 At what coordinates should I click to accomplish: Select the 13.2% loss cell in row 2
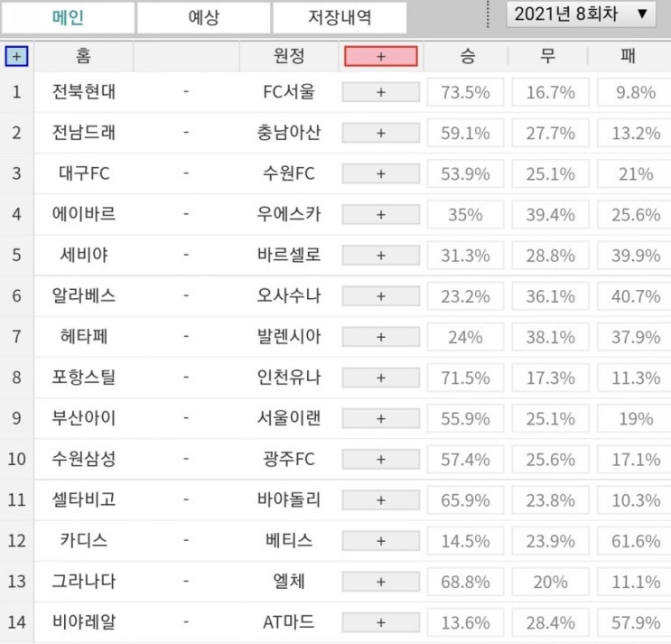635,133
